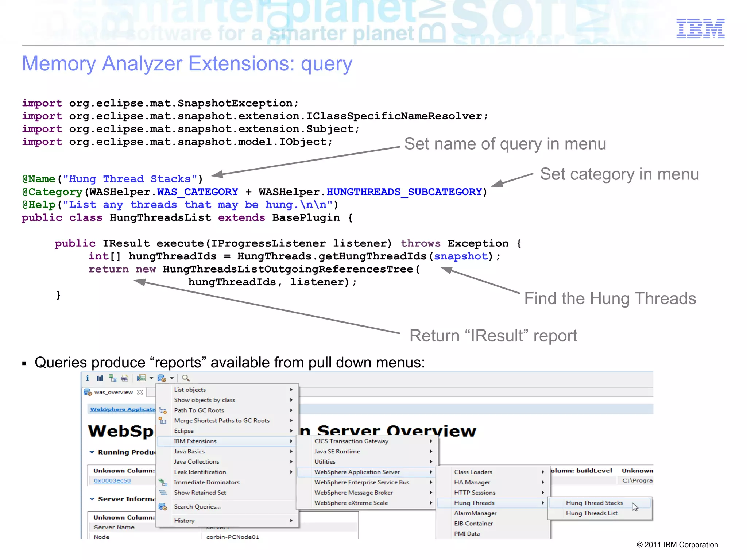The width and height of the screenshot is (747, 560).
Task: Open WebSphere Message Broker submenu
Action: [367, 492]
